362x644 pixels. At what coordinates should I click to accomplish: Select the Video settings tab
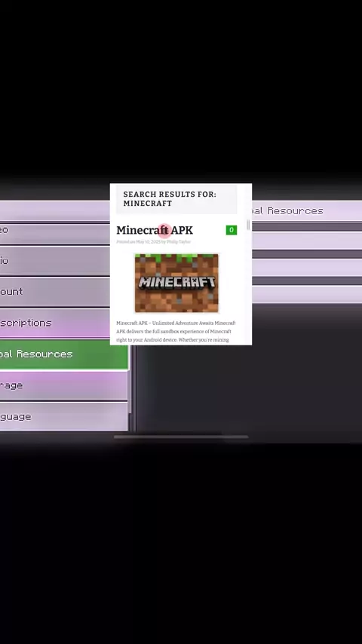[x=55, y=230]
